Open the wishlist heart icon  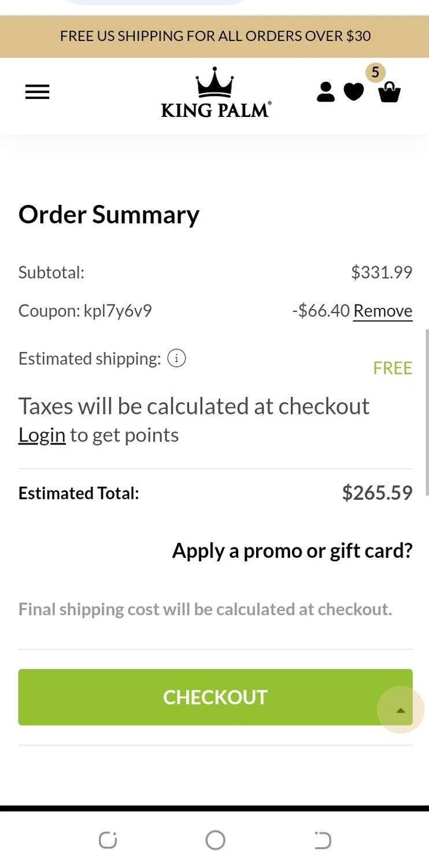(354, 92)
